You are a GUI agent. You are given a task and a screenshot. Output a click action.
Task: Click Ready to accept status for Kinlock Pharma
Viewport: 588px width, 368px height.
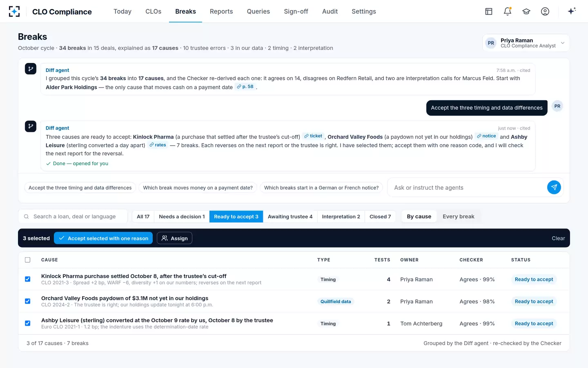[534, 279]
